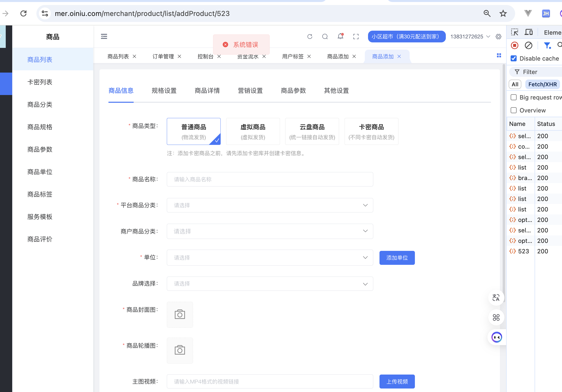Screen dimensions: 562x392
Task: Switch to 其他设置 tab
Action: (x=336, y=91)
